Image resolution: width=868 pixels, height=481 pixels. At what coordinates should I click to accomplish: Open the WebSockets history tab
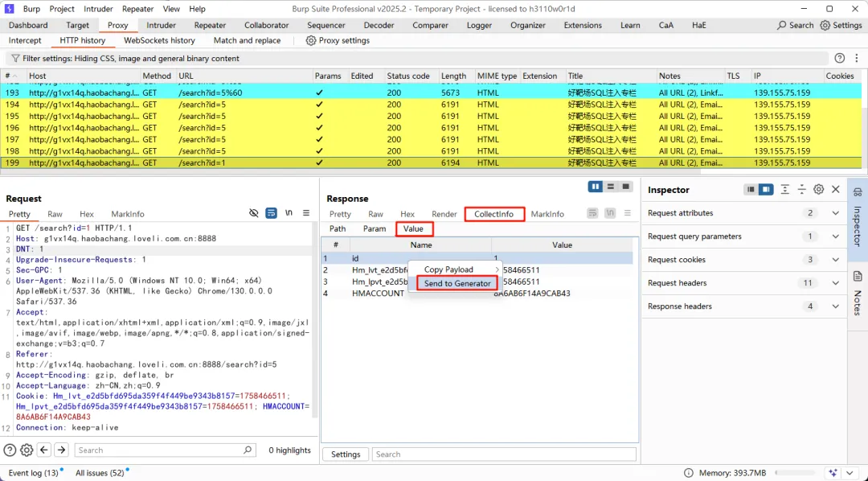(159, 40)
